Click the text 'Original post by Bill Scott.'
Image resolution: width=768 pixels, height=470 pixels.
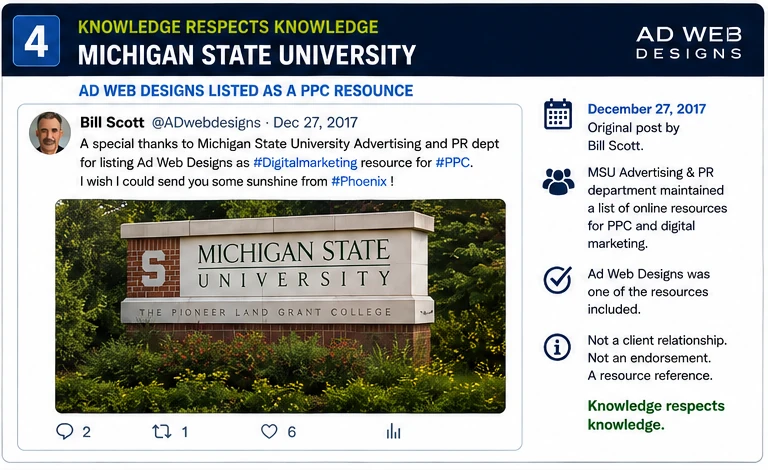coord(633,137)
